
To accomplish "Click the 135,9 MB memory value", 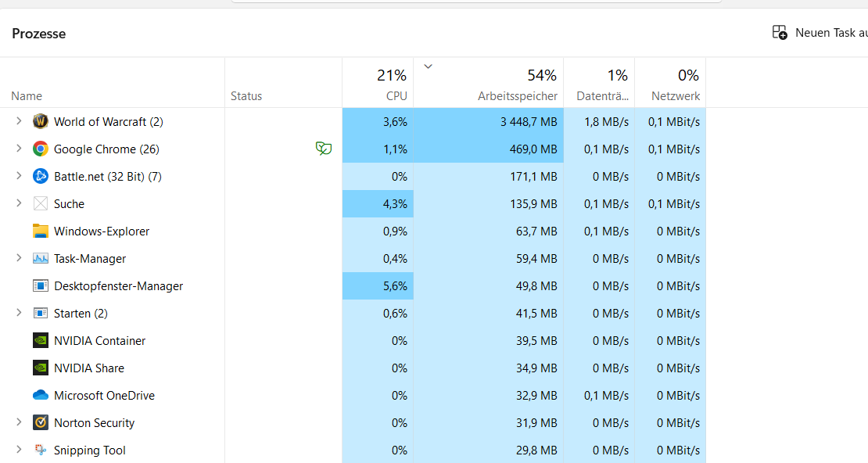I will pos(533,204).
